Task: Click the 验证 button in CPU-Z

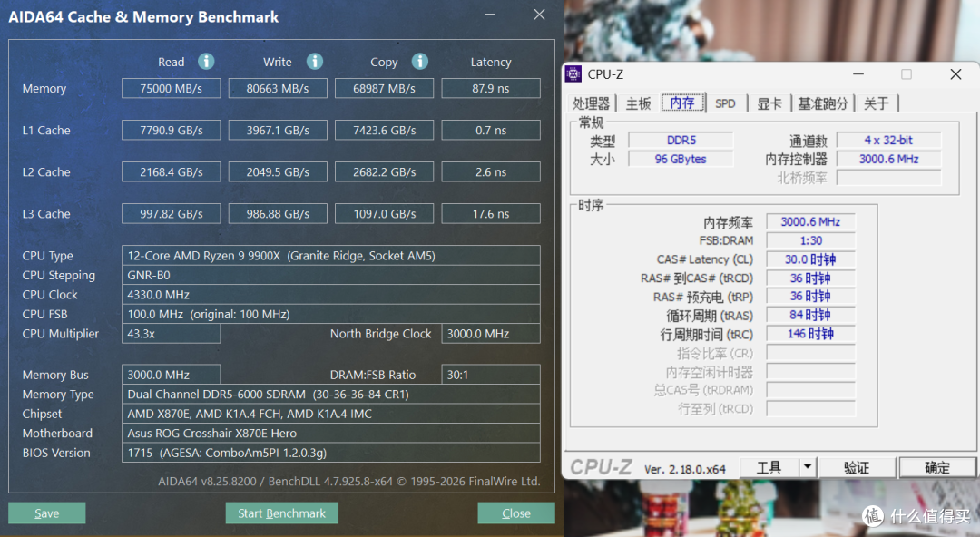Action: (x=857, y=467)
